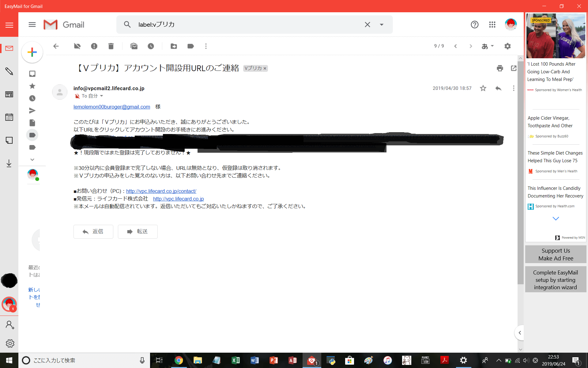This screenshot has width=588, height=368.
Task: Show recipient details next to To 自分
Action: tap(102, 96)
